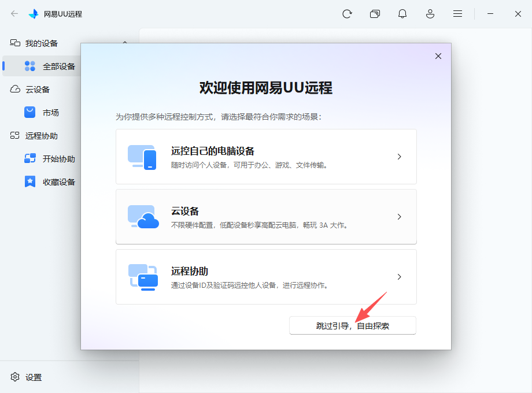Image resolution: width=532 pixels, height=393 pixels.
Task: Minimize the 网易UU远程 window
Action: [490, 14]
